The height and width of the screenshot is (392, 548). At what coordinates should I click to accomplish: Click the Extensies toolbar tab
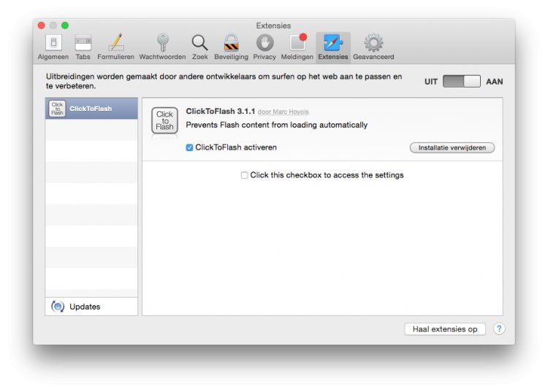[333, 47]
